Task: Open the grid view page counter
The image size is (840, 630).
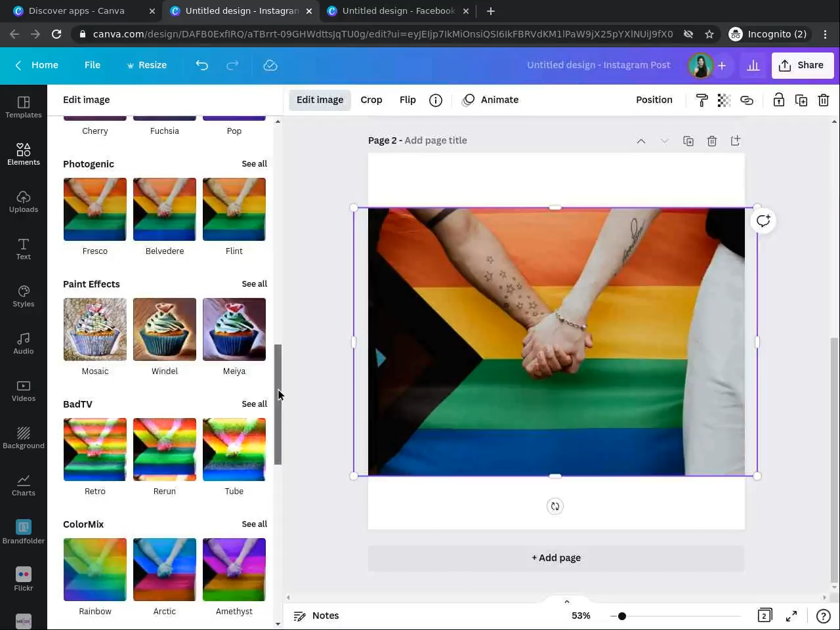Action: click(765, 616)
